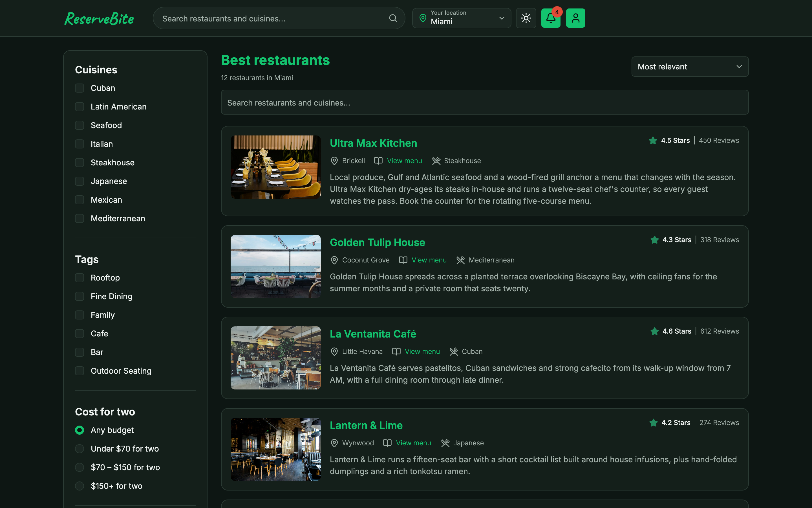Click the pin icon next to Brickell

tap(334, 161)
